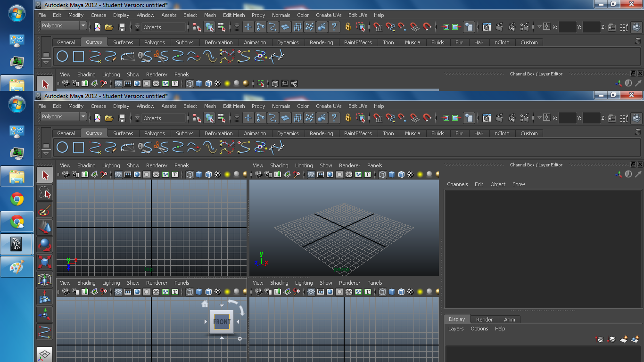Switch to Surfaces shelf tab in lower window

(123, 133)
